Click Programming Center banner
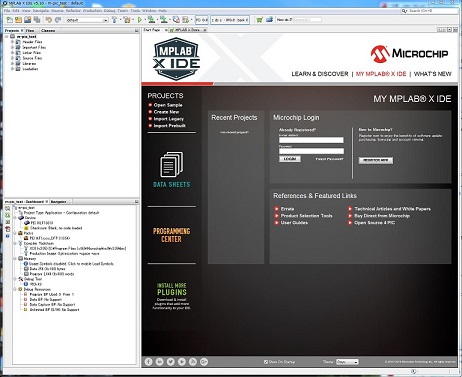 (171, 235)
